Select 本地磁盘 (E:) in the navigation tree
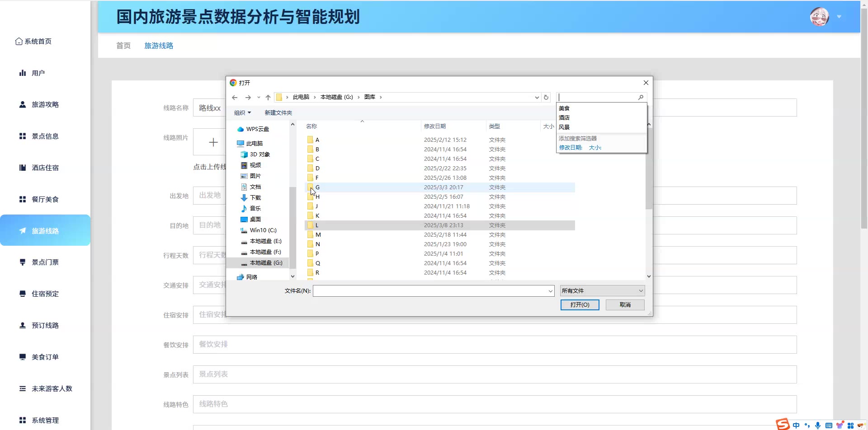Viewport: 868px width, 430px height. click(x=265, y=241)
